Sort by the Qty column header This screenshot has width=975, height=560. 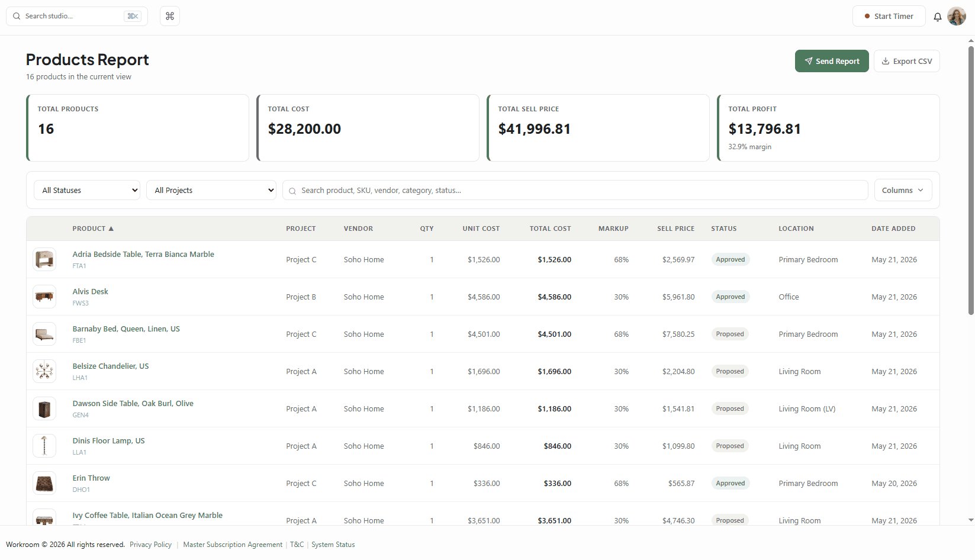click(427, 228)
